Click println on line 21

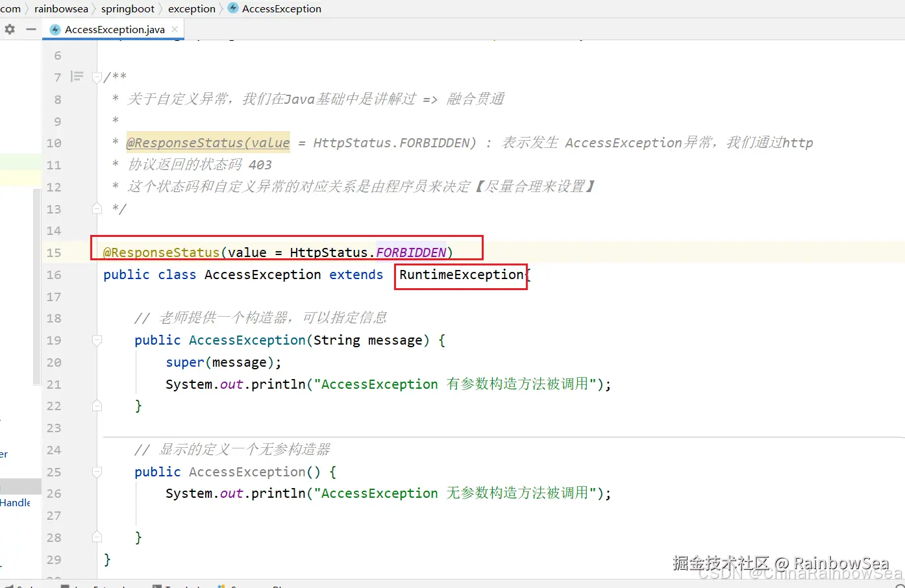tap(278, 384)
